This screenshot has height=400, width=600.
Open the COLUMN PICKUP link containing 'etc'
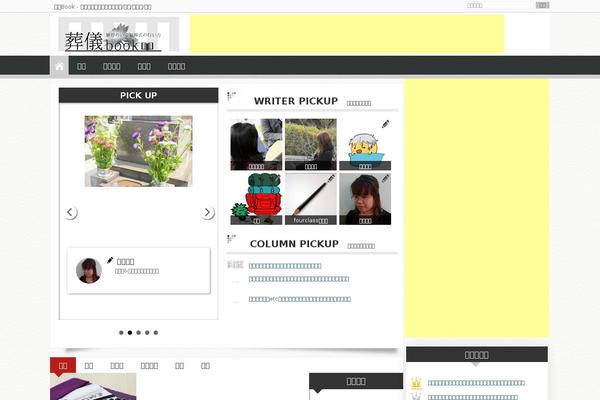click(300, 299)
